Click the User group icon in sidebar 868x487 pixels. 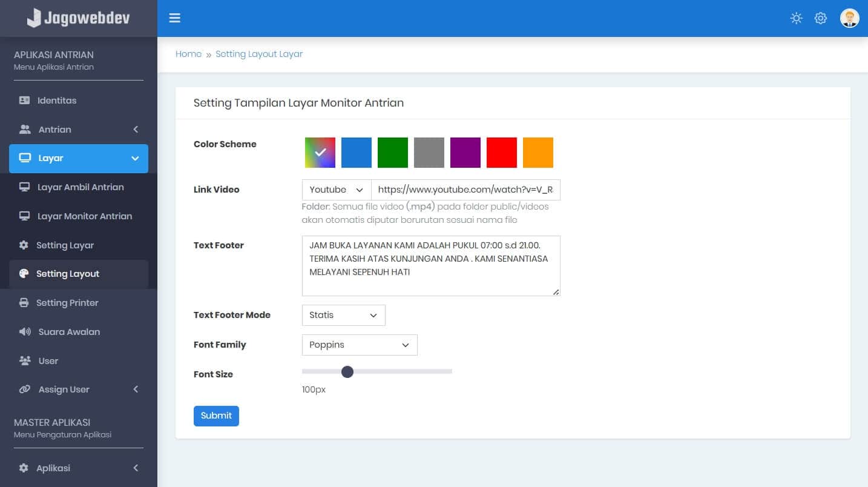point(25,361)
